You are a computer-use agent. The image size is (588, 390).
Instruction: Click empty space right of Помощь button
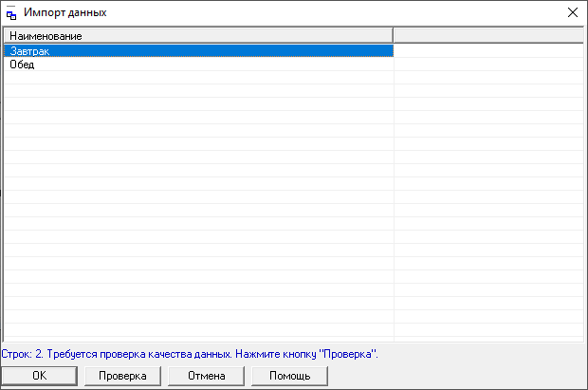[x=455, y=376]
